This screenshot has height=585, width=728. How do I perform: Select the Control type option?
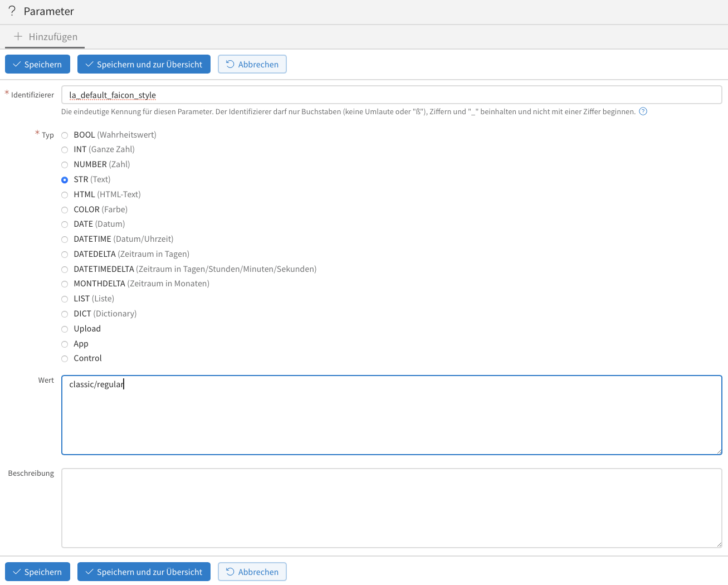(65, 359)
